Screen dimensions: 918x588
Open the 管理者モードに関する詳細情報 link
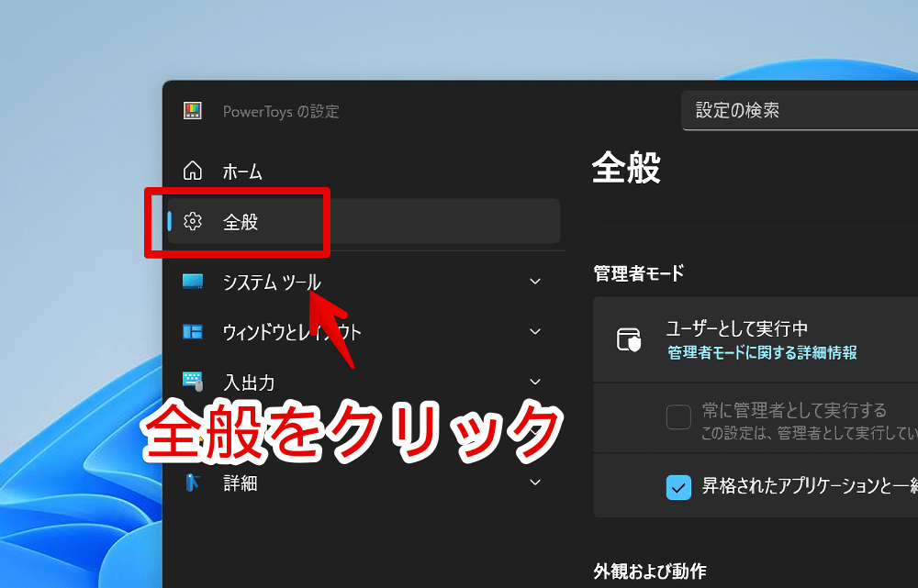pyautogui.click(x=762, y=352)
